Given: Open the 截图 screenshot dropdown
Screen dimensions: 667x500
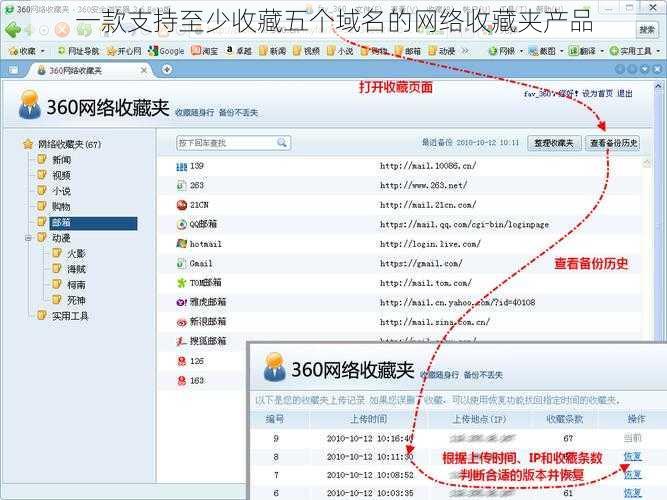Looking at the screenshot, I should [x=546, y=51].
